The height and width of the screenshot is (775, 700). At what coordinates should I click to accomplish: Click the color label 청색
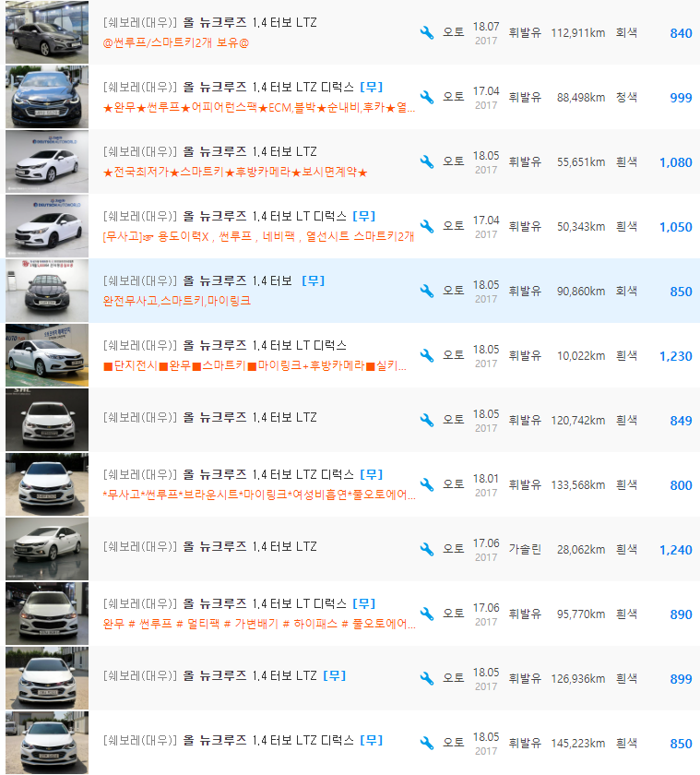(x=626, y=98)
